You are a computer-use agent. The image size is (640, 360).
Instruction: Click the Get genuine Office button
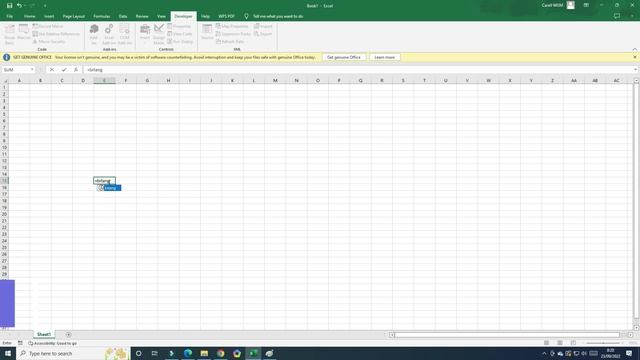click(x=344, y=58)
